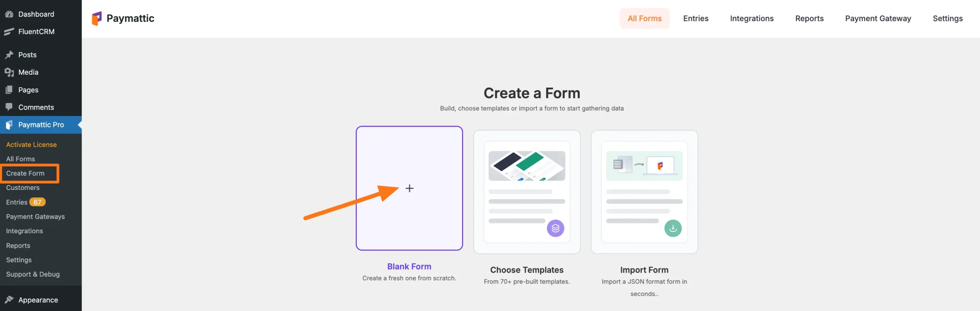The image size is (980, 311).
Task: Click the Paymattic logo icon
Action: (97, 18)
